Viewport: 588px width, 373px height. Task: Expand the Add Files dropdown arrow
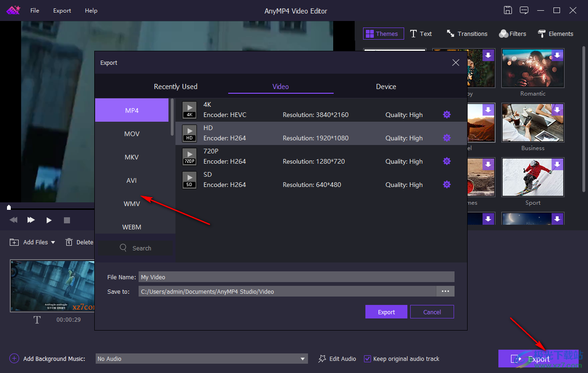[x=53, y=242]
